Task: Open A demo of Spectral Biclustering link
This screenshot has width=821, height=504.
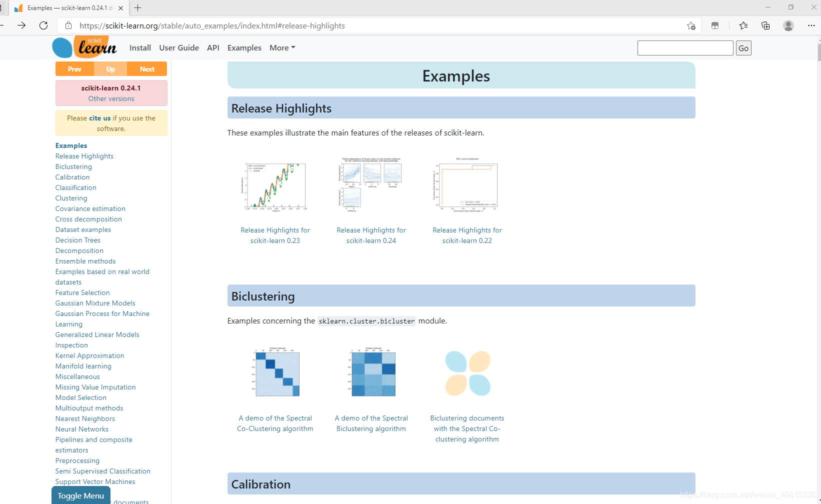Action: (371, 423)
